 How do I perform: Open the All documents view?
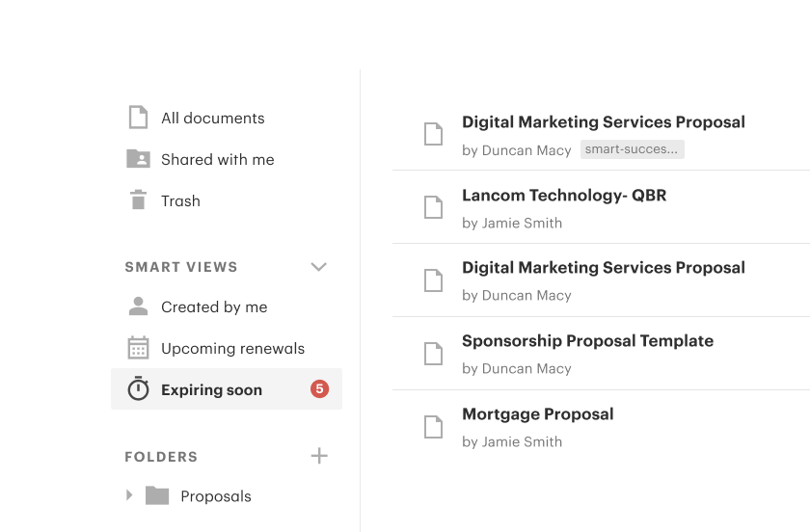(212, 118)
